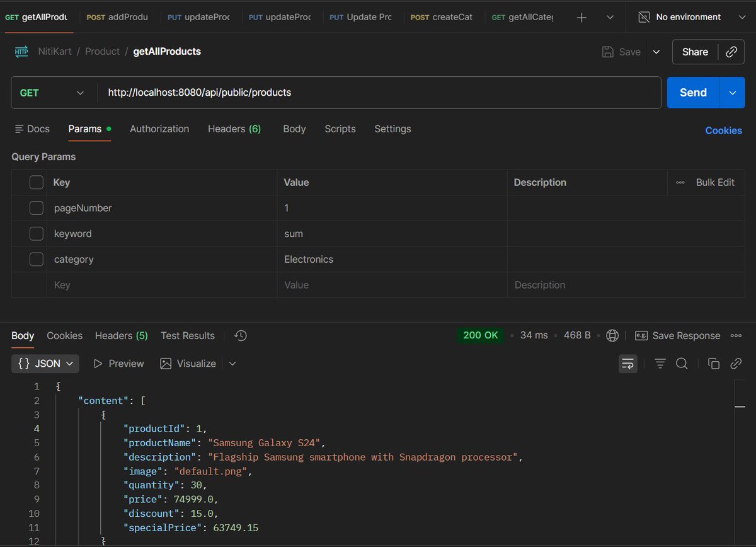
Task: Click the HTTP collection icon beside NitiKart
Action: [x=21, y=52]
